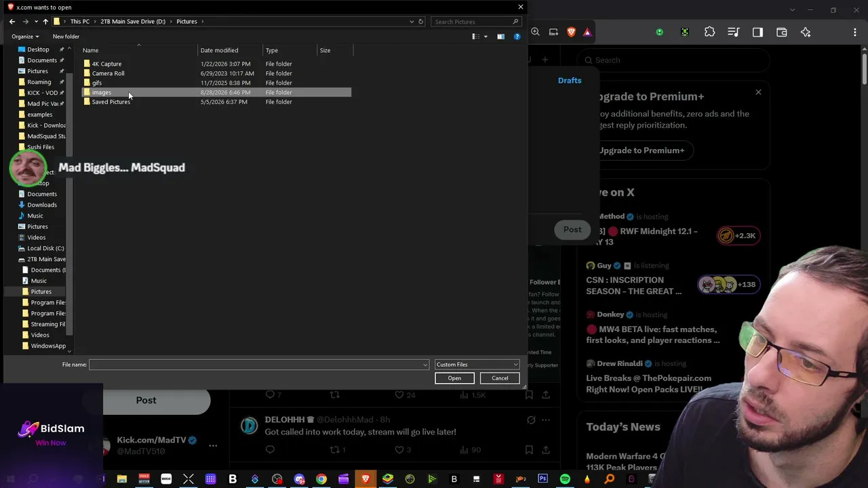
Task: Open the address bar history dropdown
Action: [x=412, y=22]
